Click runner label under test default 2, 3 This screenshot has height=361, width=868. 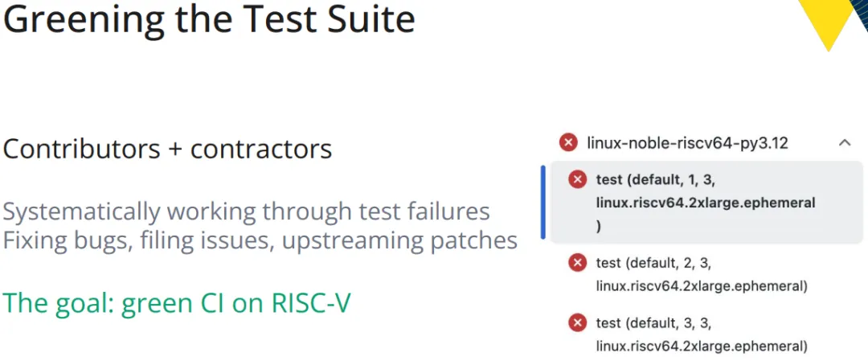[x=702, y=286]
